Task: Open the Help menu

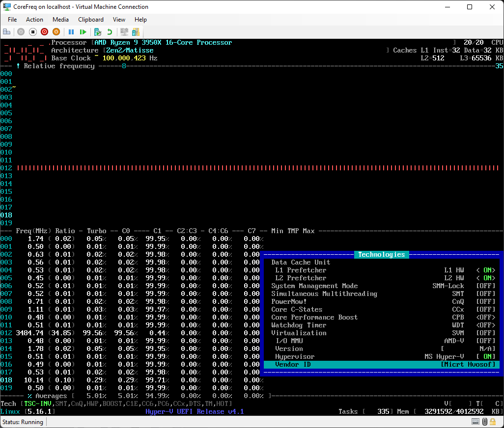Action: click(x=140, y=20)
